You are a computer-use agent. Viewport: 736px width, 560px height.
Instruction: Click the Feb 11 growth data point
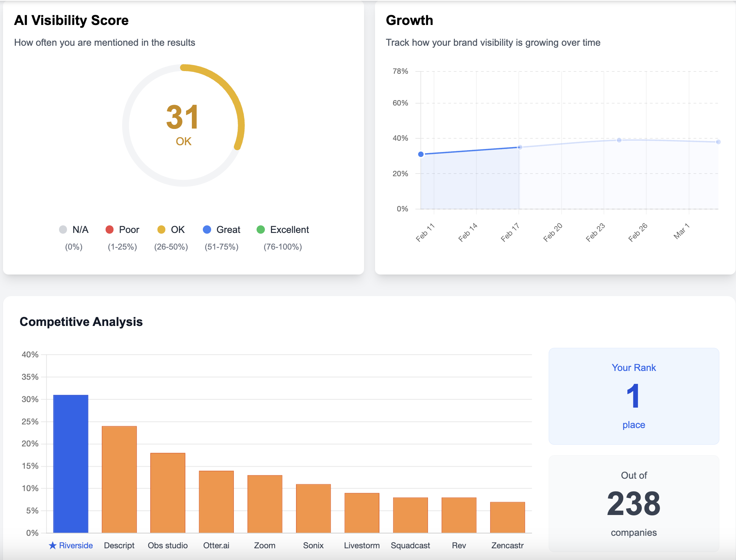pyautogui.click(x=421, y=154)
